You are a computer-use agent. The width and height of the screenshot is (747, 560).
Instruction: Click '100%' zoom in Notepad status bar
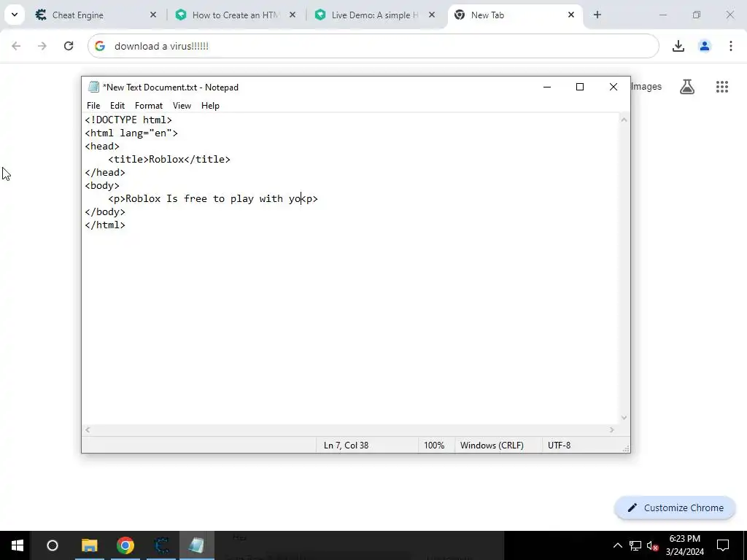point(434,446)
